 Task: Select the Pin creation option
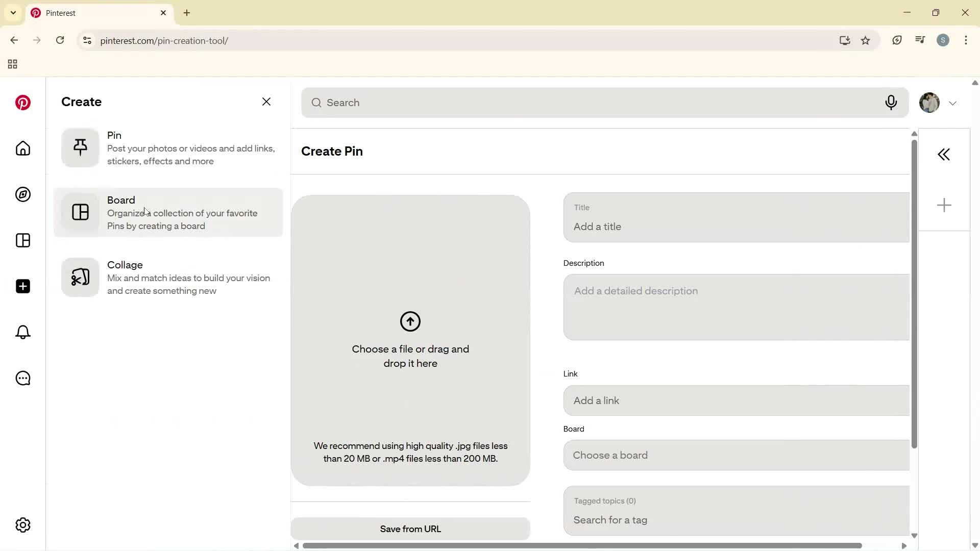point(168,147)
